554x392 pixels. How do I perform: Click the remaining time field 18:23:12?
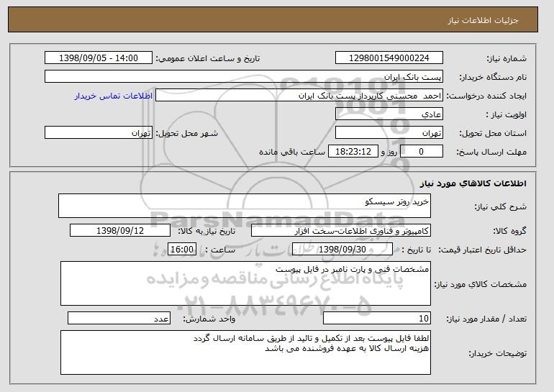(353, 152)
